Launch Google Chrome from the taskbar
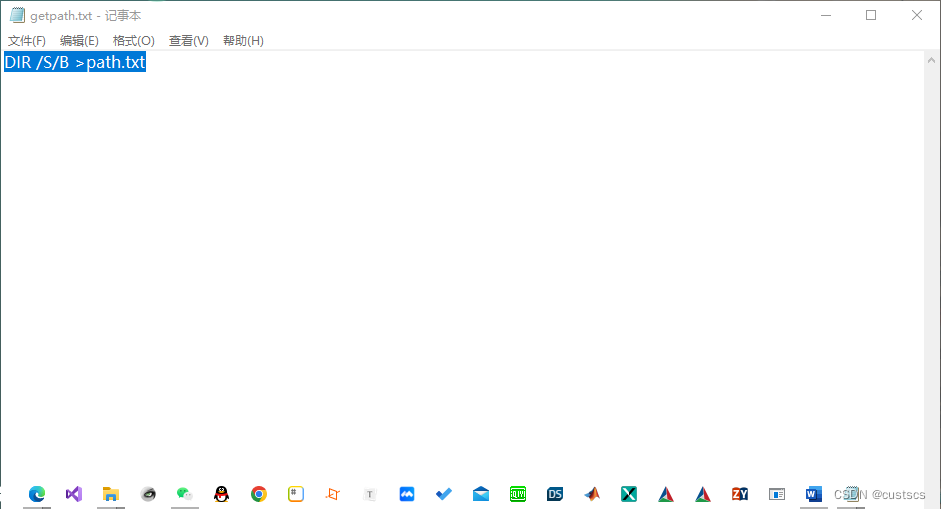 259,494
